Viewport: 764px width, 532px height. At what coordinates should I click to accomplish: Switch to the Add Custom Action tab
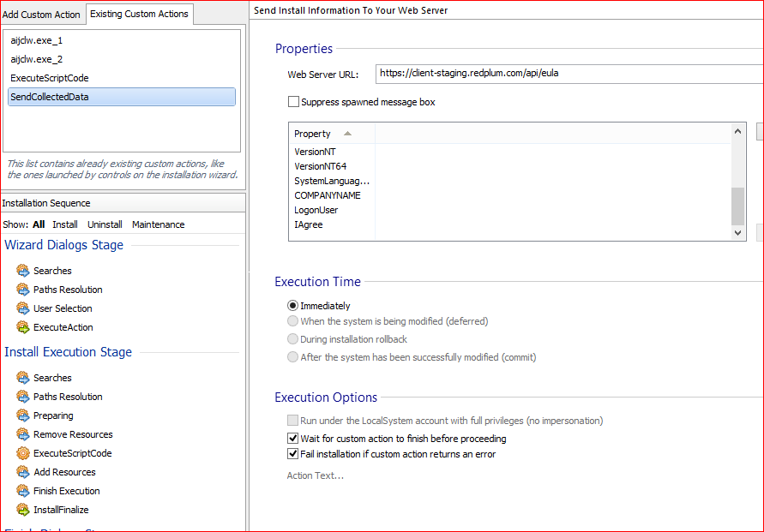[x=42, y=15]
